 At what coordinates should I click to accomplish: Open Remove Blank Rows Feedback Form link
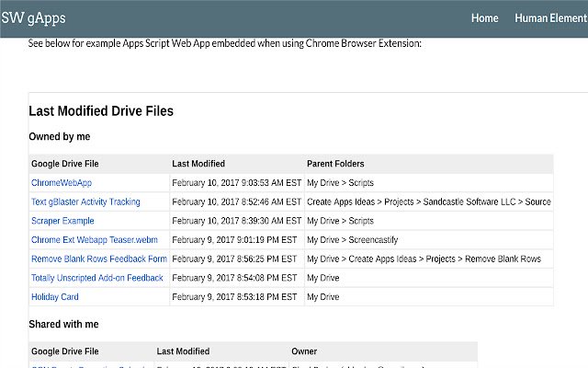(x=99, y=259)
